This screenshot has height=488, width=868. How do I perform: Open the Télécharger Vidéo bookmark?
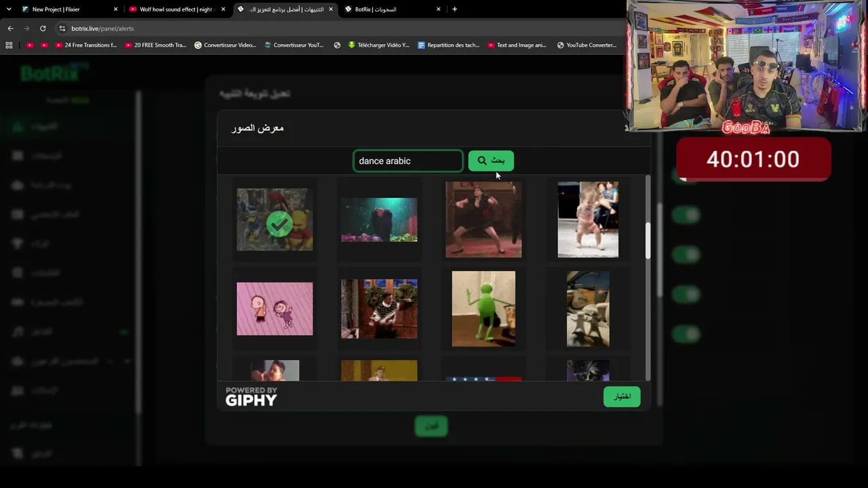379,45
